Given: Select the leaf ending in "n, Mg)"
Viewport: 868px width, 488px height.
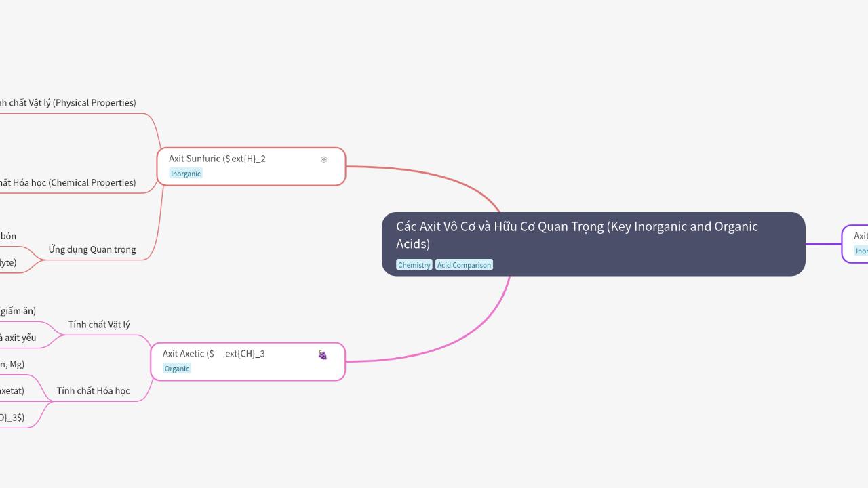Looking at the screenshot, I should pos(12,364).
